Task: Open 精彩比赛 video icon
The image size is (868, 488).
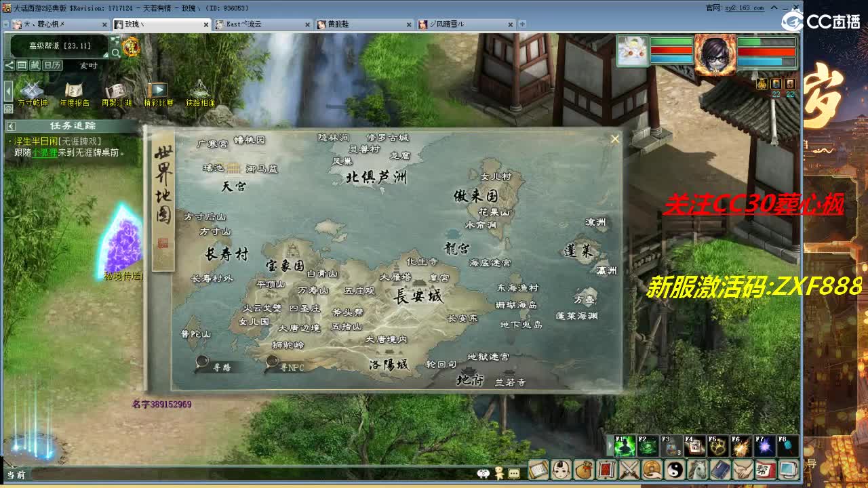Action: click(x=158, y=95)
